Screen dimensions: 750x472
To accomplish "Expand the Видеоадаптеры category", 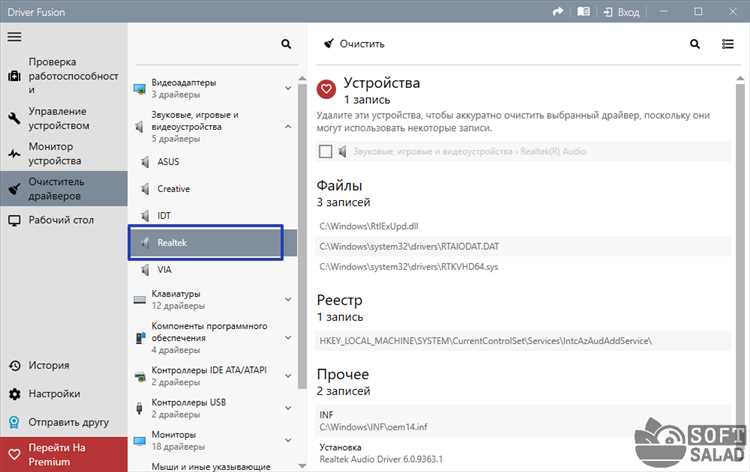I will coord(288,88).
